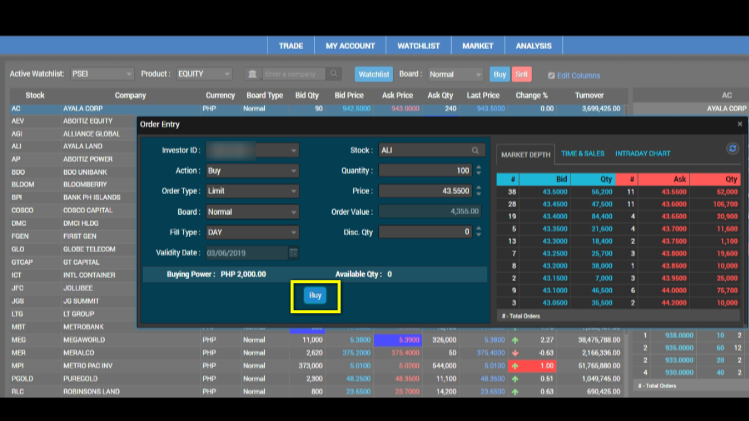
Task: Click the search icon in Stock field
Action: pos(477,151)
